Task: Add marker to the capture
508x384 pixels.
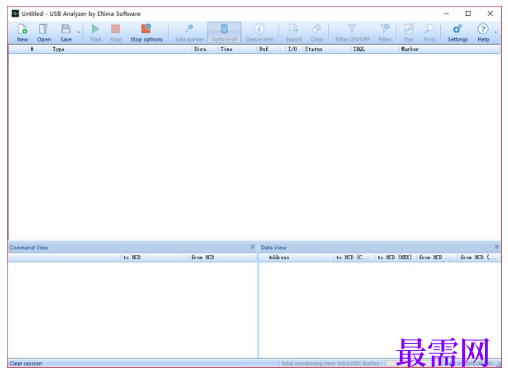Action: point(189,33)
